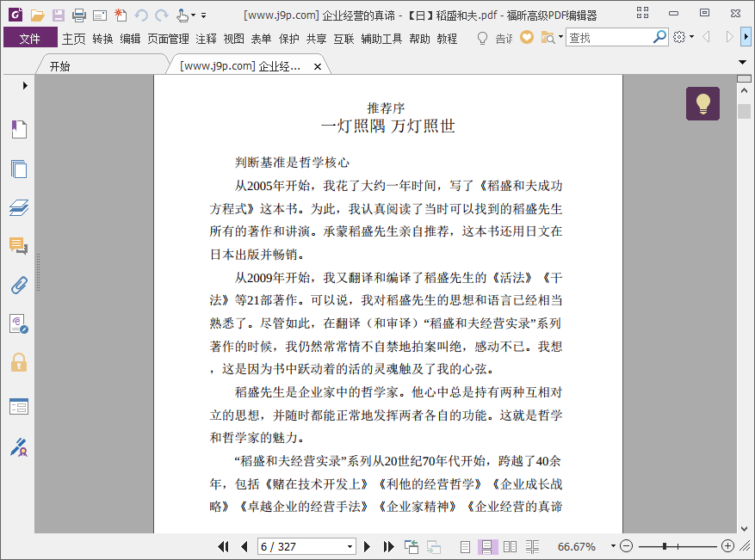This screenshot has height=560, width=755.
Task: Enable continuous facing view mode
Action: click(533, 546)
